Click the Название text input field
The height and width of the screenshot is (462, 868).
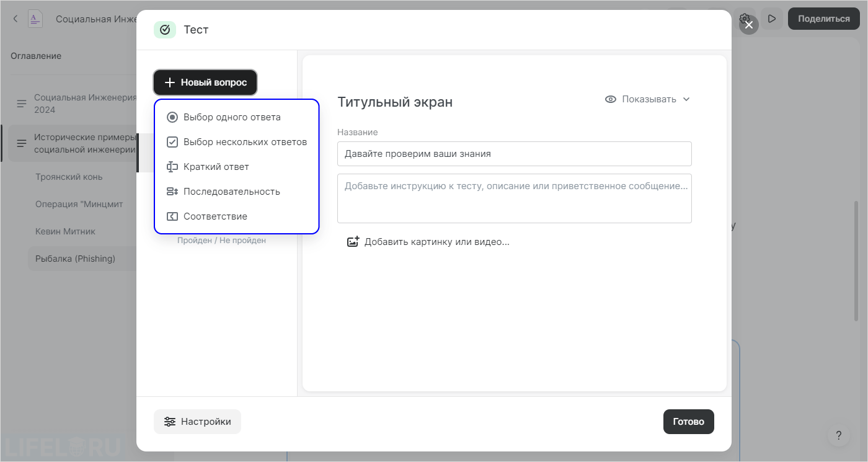pyautogui.click(x=514, y=153)
